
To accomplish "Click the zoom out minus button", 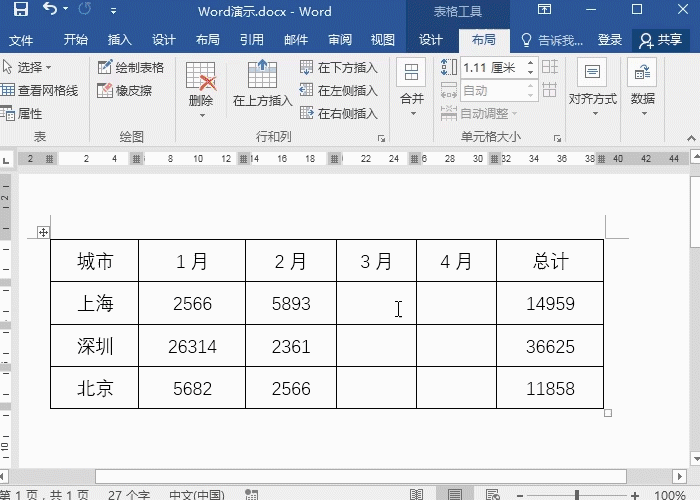I will pos(520,495).
